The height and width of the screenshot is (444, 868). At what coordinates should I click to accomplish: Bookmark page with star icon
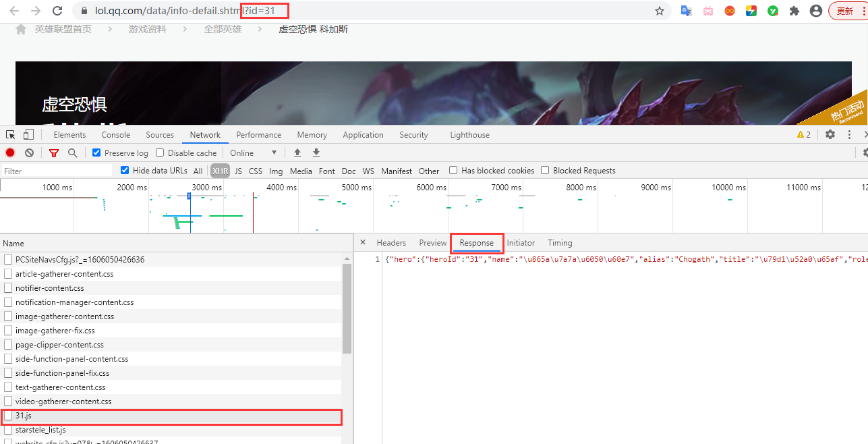point(660,11)
